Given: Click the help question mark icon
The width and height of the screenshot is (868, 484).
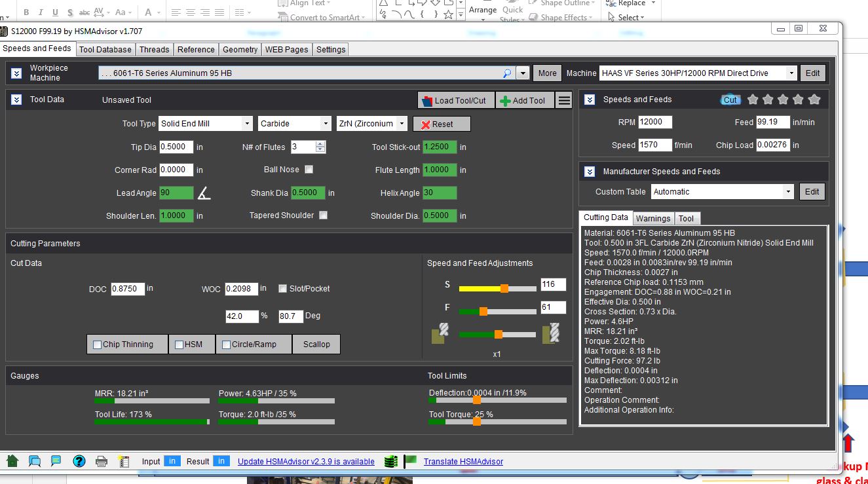Looking at the screenshot, I should (79, 461).
